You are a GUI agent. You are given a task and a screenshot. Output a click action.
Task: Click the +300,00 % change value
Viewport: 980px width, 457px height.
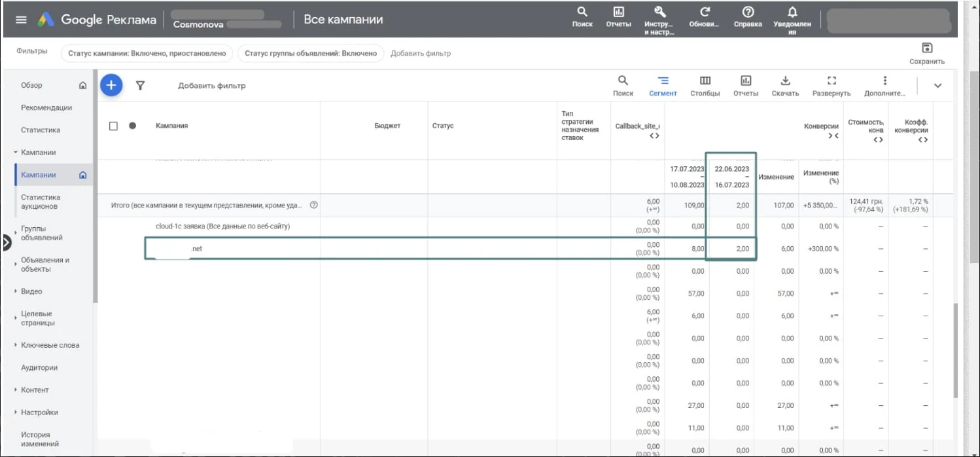(x=823, y=249)
